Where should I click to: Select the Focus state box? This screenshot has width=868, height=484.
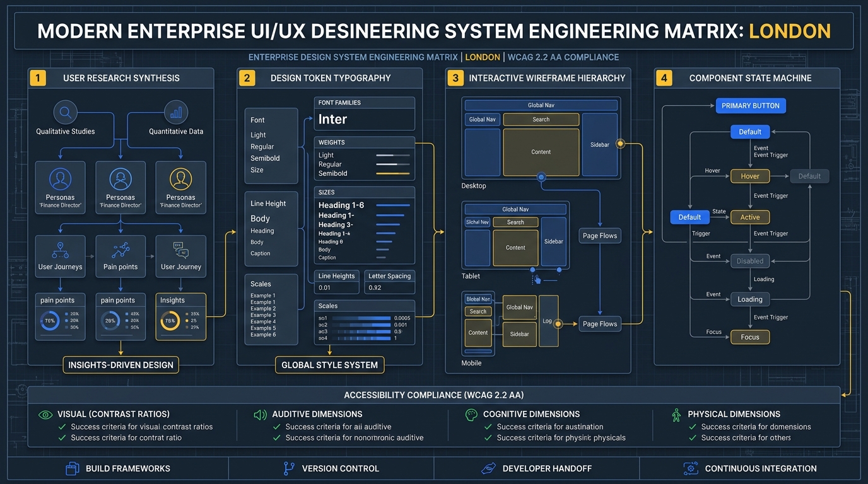(x=750, y=337)
